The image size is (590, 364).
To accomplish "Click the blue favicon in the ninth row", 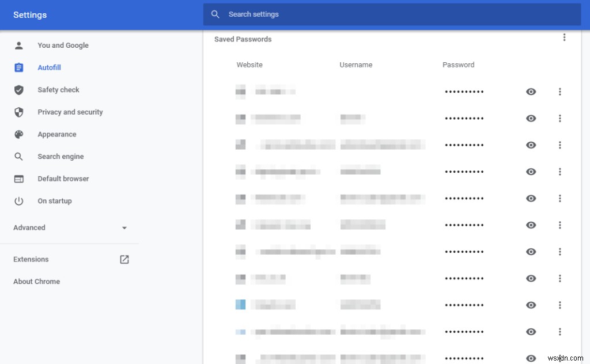I will point(240,305).
